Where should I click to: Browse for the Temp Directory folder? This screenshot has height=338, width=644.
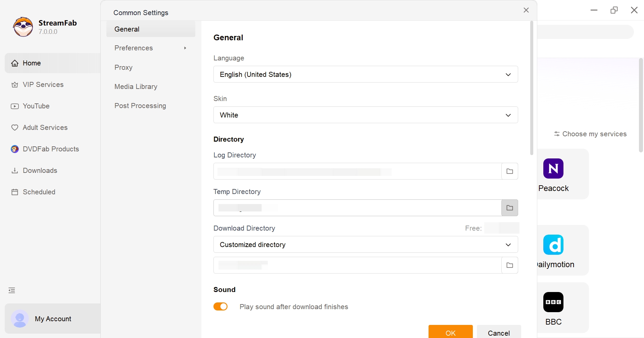[x=509, y=208]
